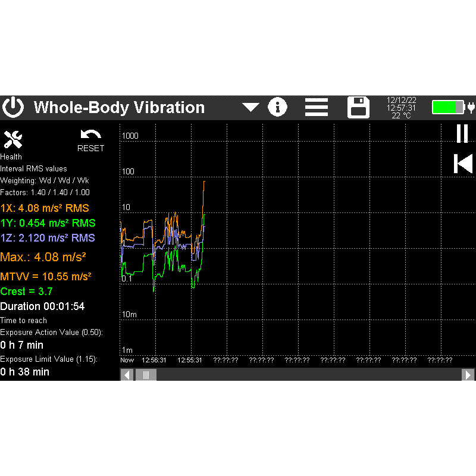Screen dimensions: 476x476
Task: Click the scrollbar left arrow
Action: tap(127, 375)
